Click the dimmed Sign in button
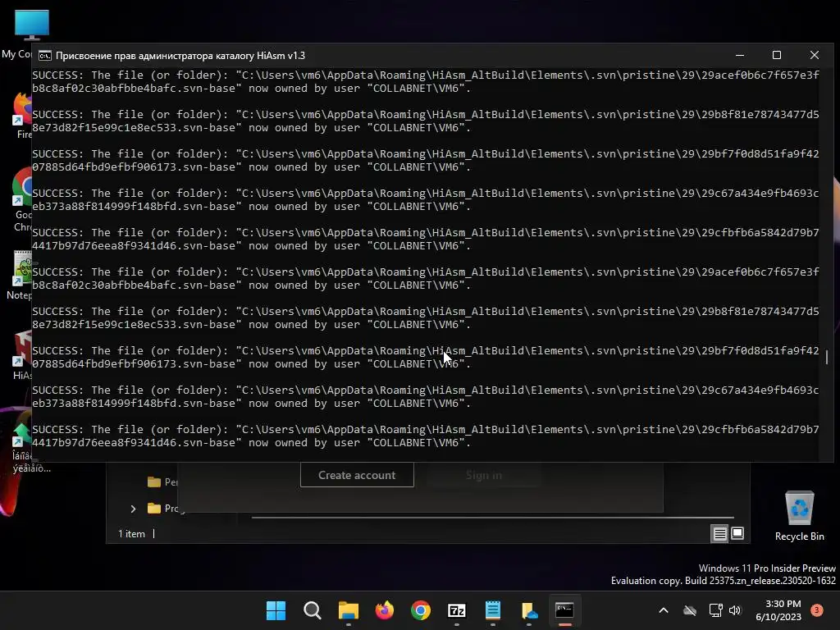The image size is (840, 630). pos(484,475)
